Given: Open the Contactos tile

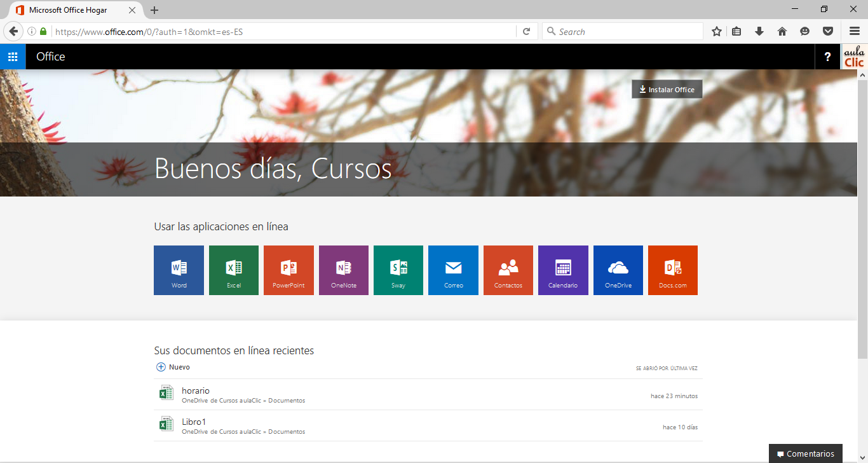Looking at the screenshot, I should point(508,270).
